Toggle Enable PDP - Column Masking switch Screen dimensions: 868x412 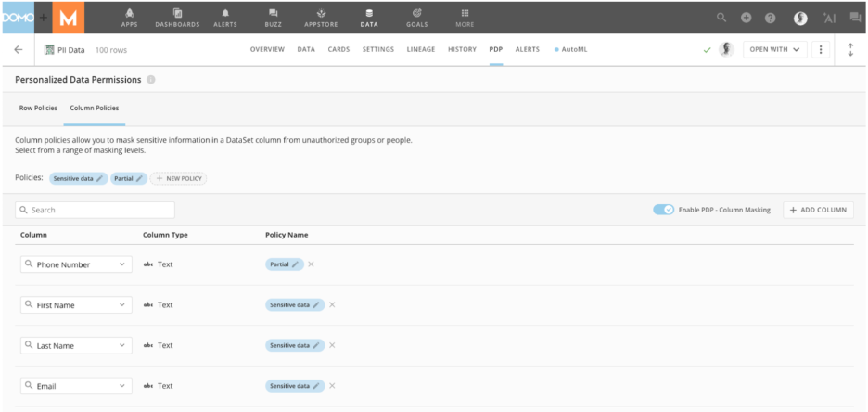pyautogui.click(x=663, y=210)
